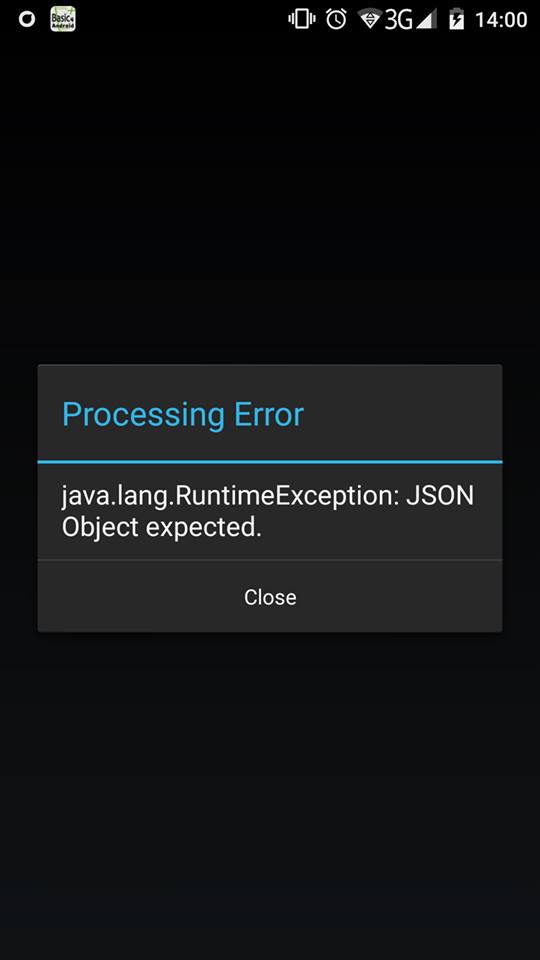
Task: Tap the Processing Error dialog title
Action: (182, 414)
